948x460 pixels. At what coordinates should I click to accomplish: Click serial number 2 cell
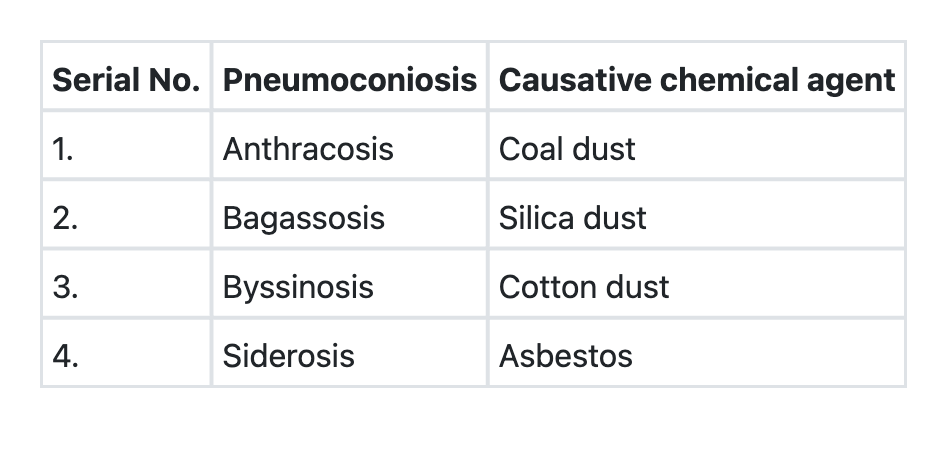click(127, 218)
